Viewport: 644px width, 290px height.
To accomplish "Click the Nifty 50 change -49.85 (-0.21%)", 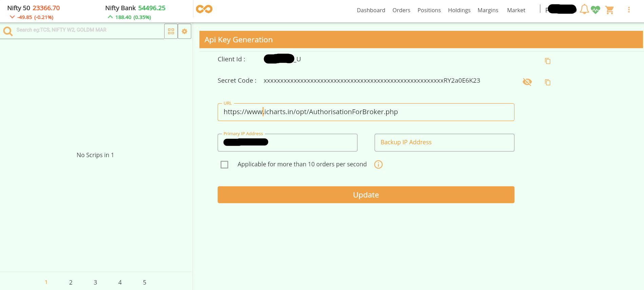I will point(35,17).
